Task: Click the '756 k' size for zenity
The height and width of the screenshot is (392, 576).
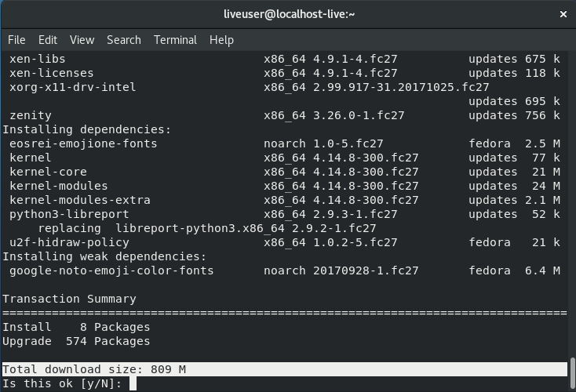Action: tap(542, 115)
